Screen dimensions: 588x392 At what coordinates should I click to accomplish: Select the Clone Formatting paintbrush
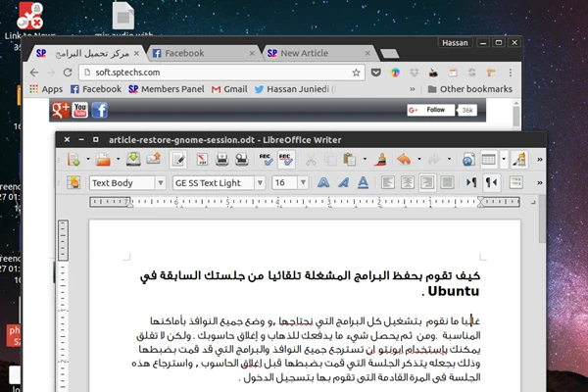point(381,160)
